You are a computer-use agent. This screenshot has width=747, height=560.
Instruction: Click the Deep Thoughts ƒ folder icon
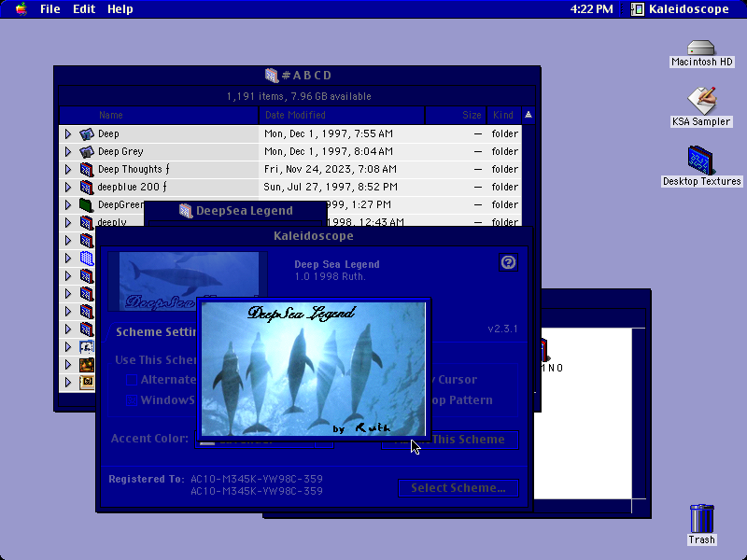(86, 169)
